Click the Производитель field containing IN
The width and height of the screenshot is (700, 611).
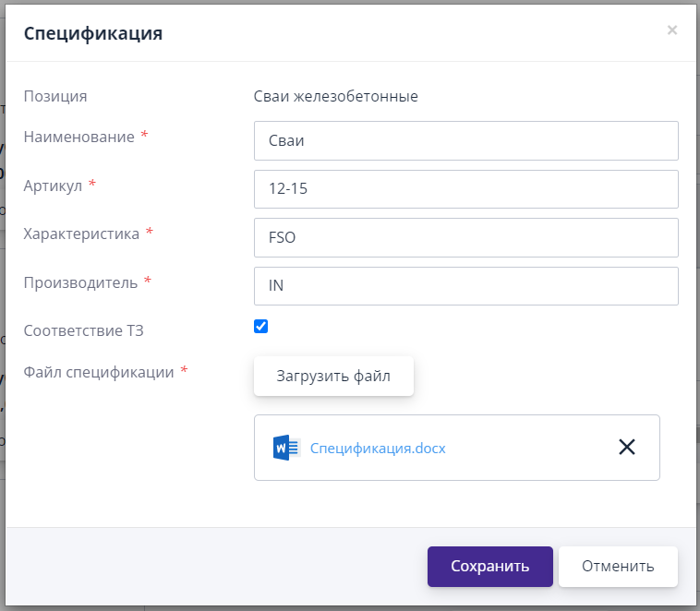(x=465, y=286)
